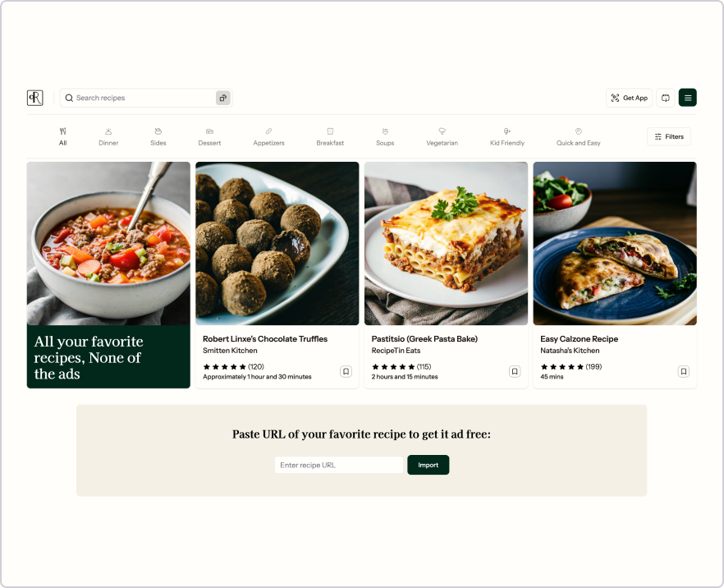Select Quick and Easy category
The width and height of the screenshot is (724, 588).
coord(578,136)
